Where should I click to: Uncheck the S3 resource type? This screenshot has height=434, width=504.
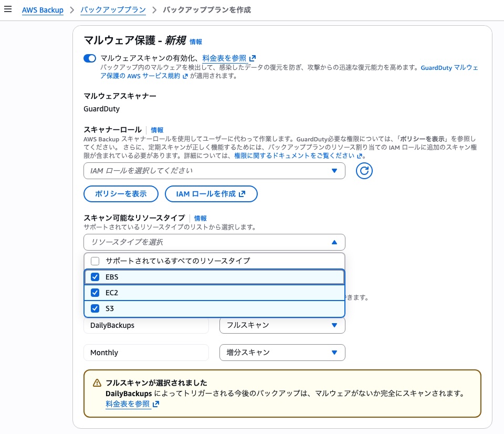tap(95, 308)
